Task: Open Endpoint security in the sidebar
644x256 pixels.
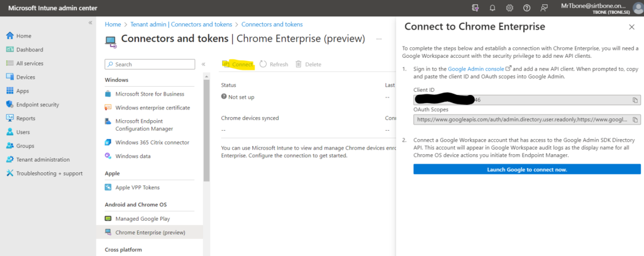Action: (x=38, y=105)
